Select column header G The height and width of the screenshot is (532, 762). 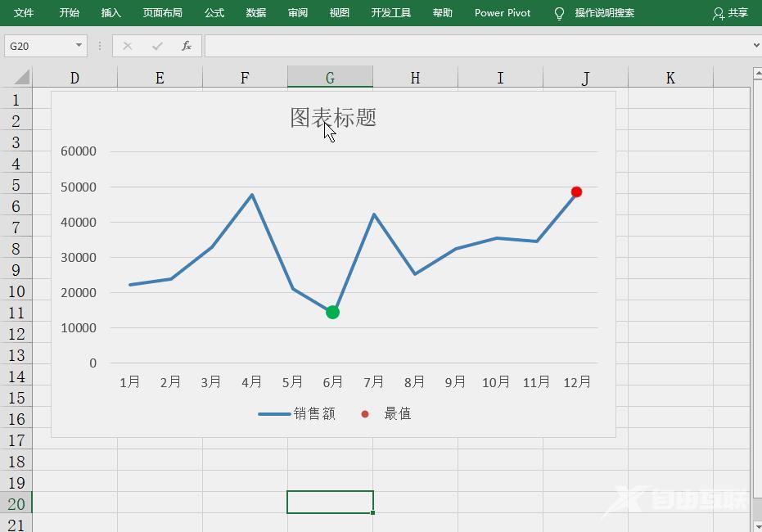(330, 75)
